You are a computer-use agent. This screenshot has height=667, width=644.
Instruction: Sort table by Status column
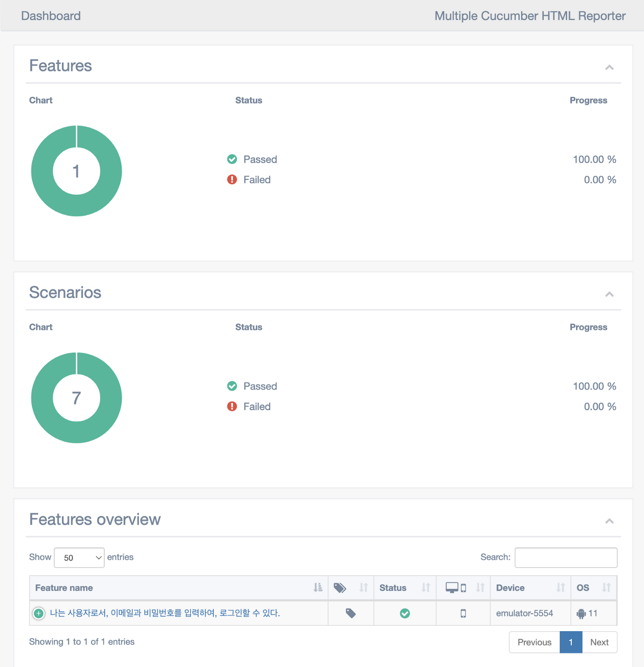point(405,587)
